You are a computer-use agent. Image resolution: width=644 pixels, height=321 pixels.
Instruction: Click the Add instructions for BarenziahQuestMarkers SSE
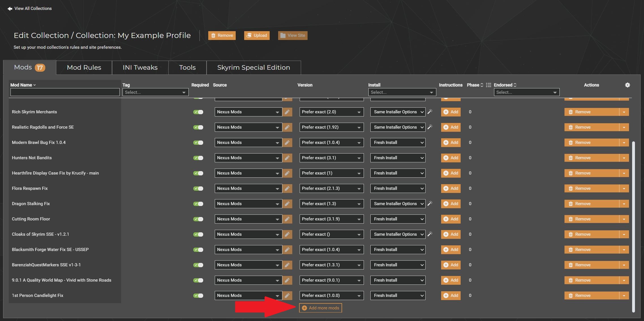(x=450, y=265)
